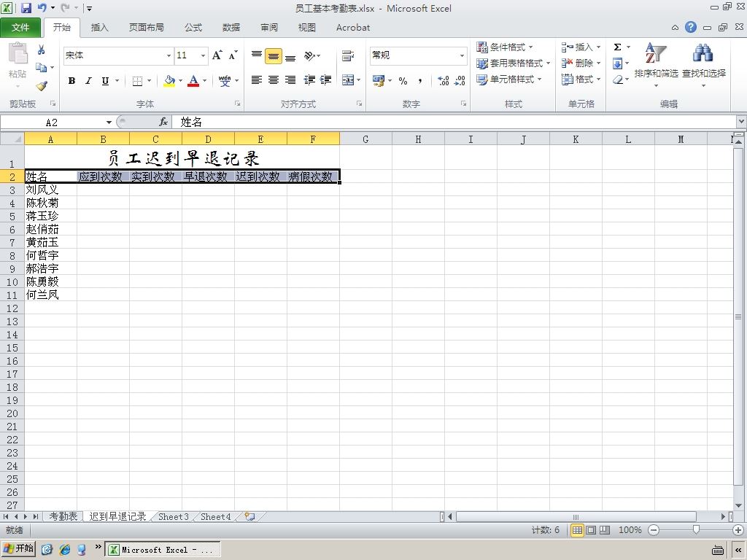Toggle Underline formatting
Screen dimensions: 747x560
(105, 80)
